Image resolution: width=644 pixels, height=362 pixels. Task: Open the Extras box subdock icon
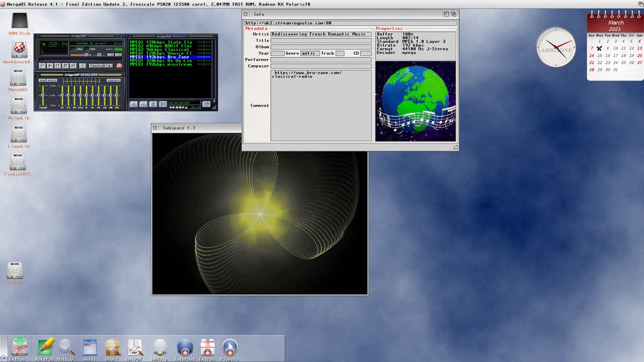pos(208,349)
